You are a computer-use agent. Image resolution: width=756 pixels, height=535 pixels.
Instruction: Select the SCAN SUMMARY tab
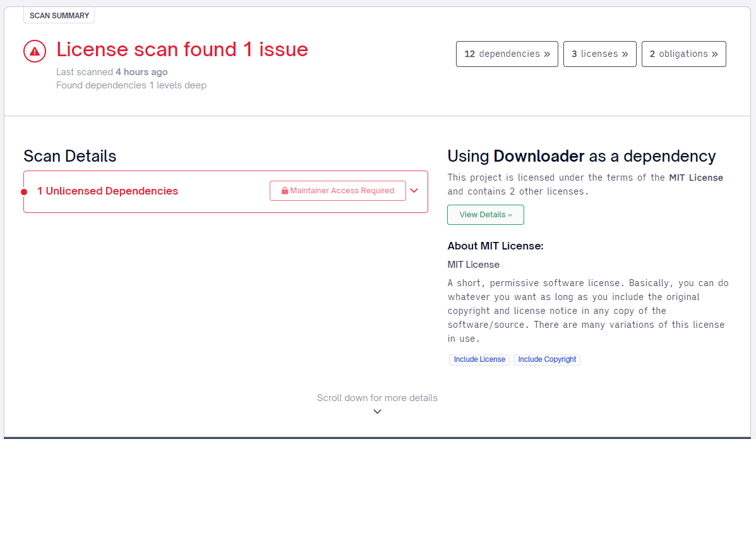(x=59, y=15)
